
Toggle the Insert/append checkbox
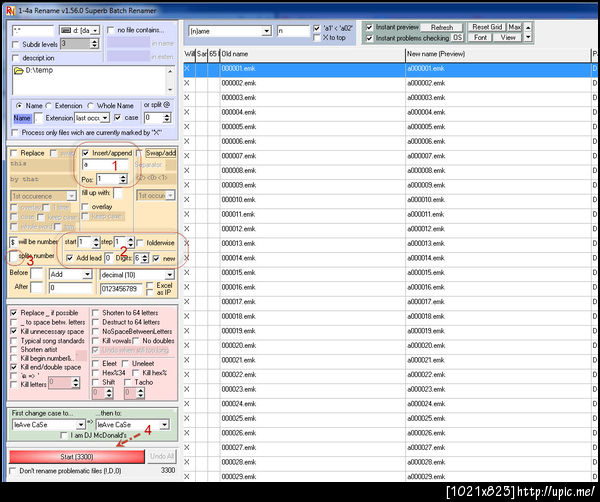(x=86, y=153)
